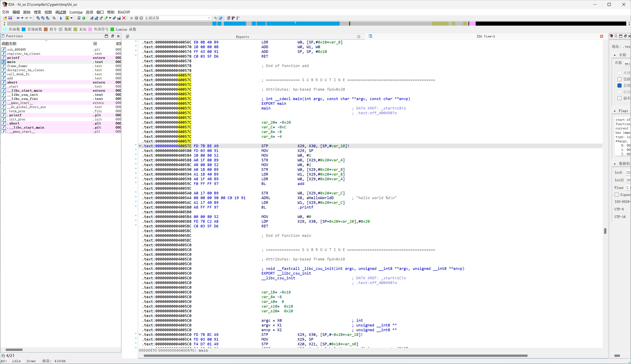This screenshot has width=631, height=364.
Task: Click the red triangle picture icon
Action: click(79, 18)
